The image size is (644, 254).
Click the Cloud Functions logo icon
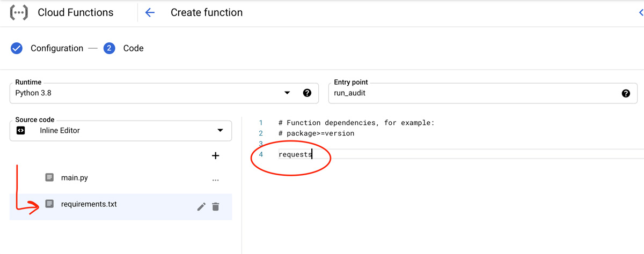click(x=19, y=12)
